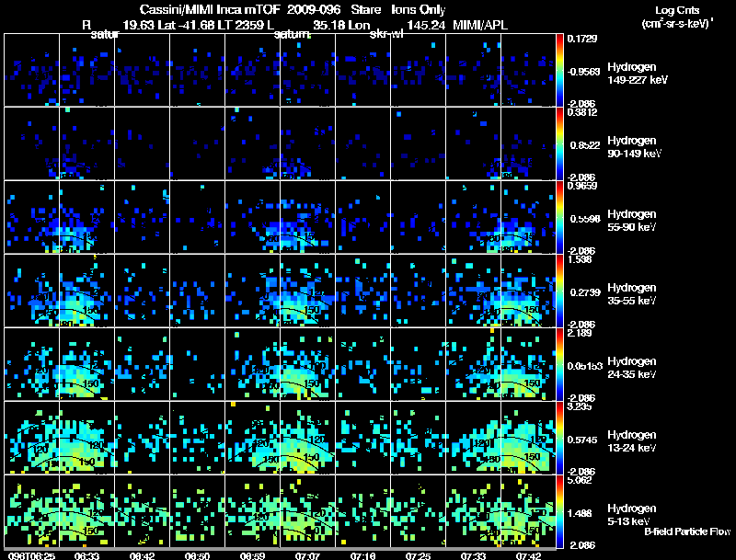
Task: Open the 90-149 keV panel above 07:33
Action: [473, 143]
